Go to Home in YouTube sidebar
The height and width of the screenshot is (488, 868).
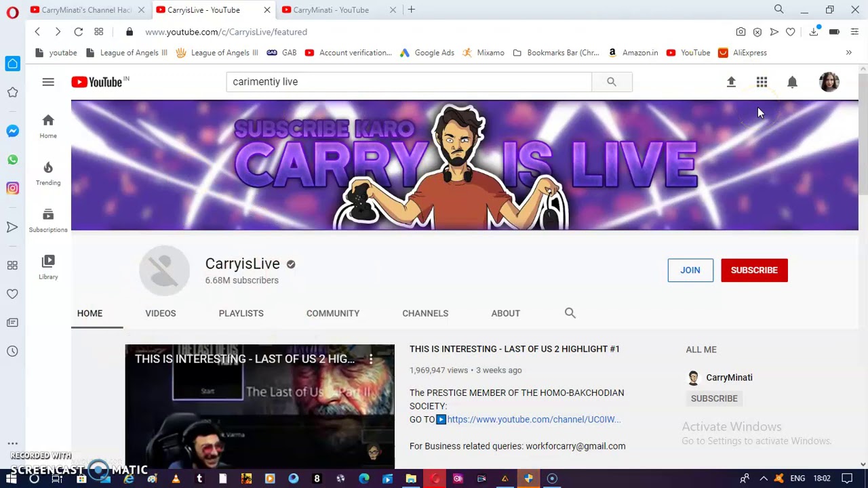(48, 126)
